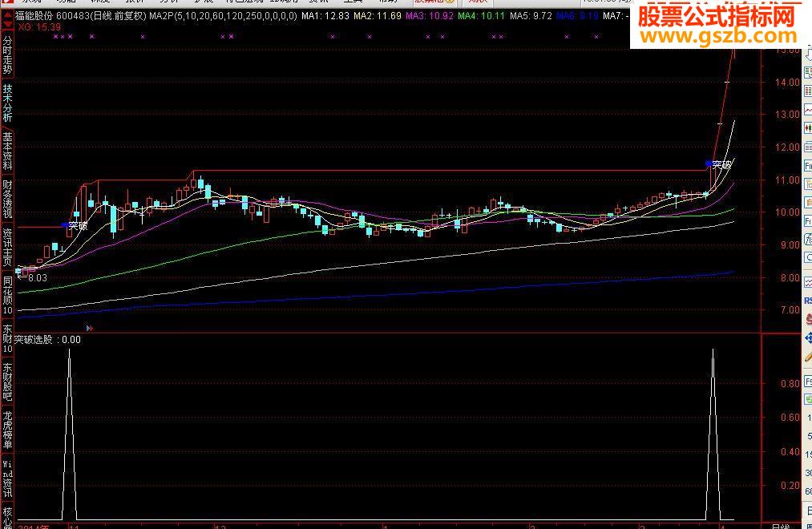Click the MA1: 12.83 value
Image resolution: width=812 pixels, height=529 pixels.
coord(325,16)
